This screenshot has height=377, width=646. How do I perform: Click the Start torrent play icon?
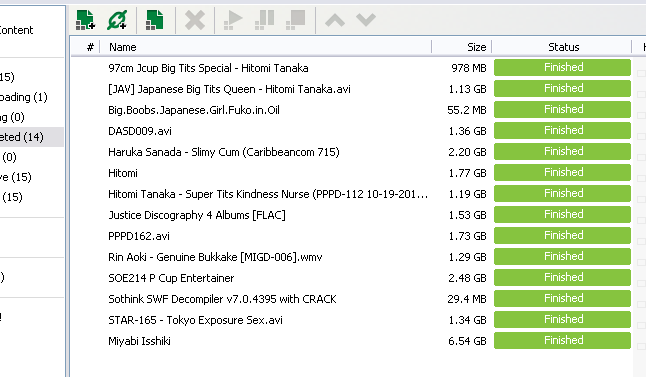coord(233,20)
